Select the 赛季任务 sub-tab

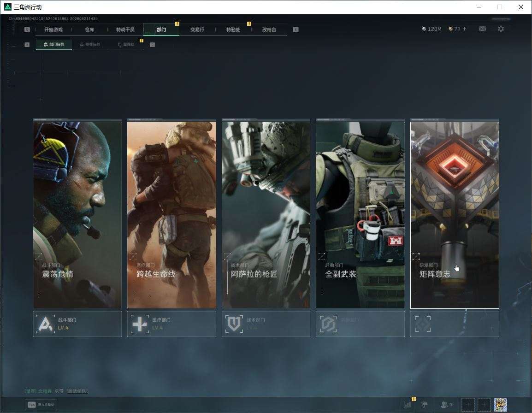coord(90,44)
